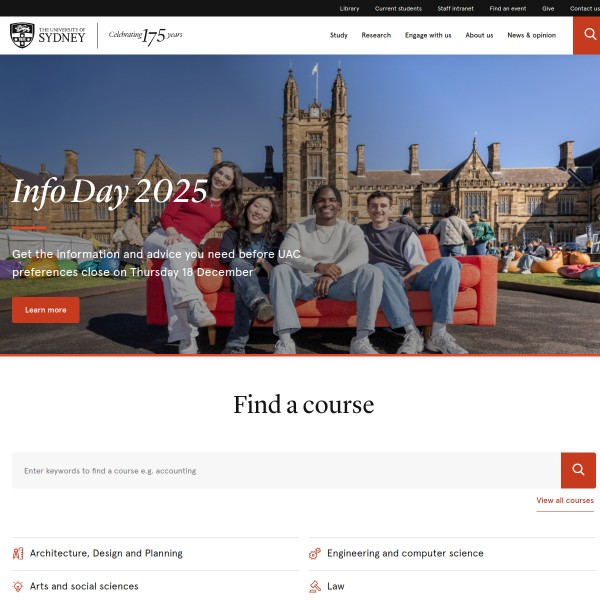Viewport: 600px width, 600px height.
Task: Follow the View all courses link
Action: (x=564, y=500)
